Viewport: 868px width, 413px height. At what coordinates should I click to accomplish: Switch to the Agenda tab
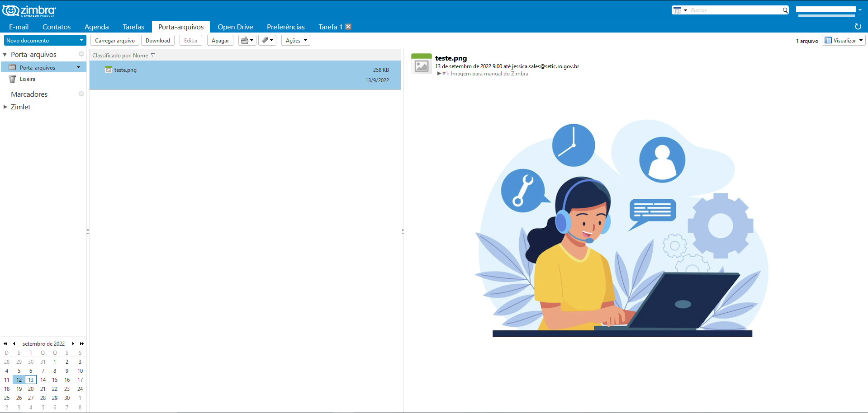click(96, 27)
